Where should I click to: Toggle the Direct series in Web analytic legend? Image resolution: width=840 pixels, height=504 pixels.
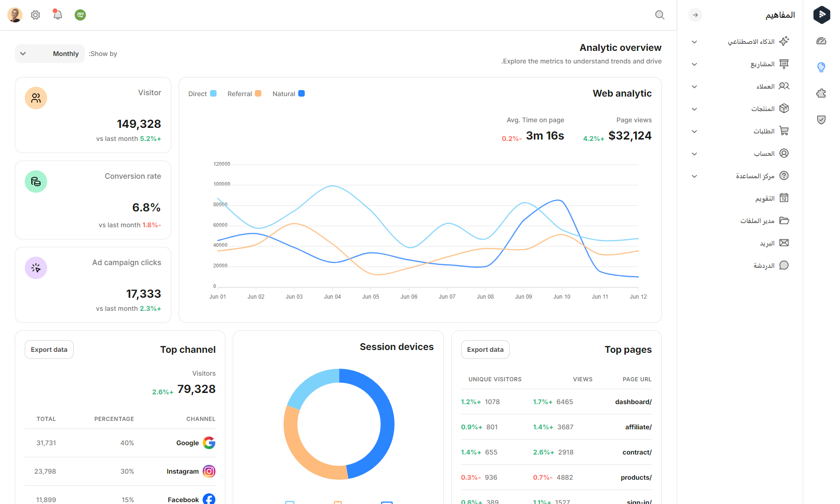202,93
